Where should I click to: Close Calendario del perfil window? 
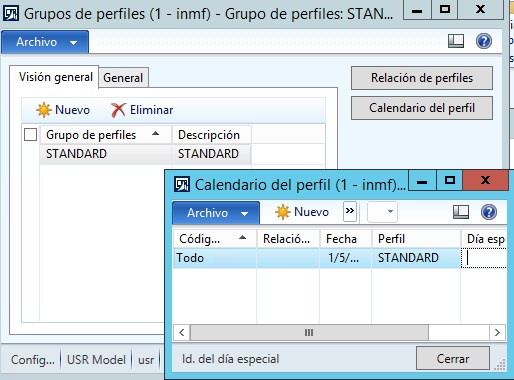coord(486,180)
